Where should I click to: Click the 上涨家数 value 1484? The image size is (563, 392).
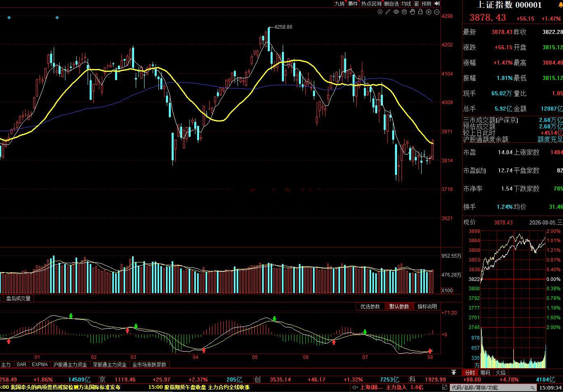tap(557, 153)
